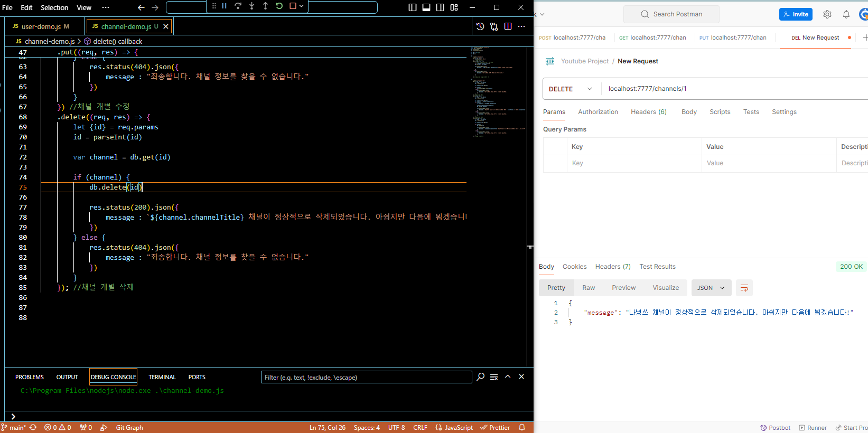Click the magnifier icon beside the console filter
Screen dimensions: 868x433
(480, 376)
